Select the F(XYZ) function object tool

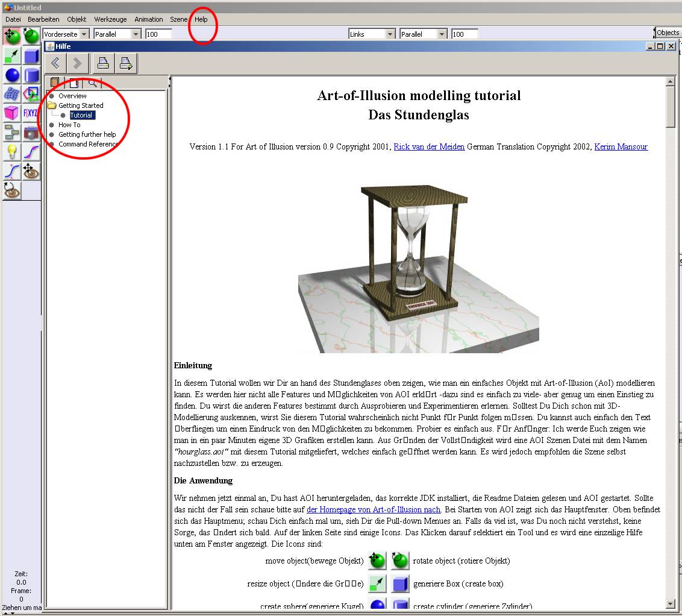31,113
